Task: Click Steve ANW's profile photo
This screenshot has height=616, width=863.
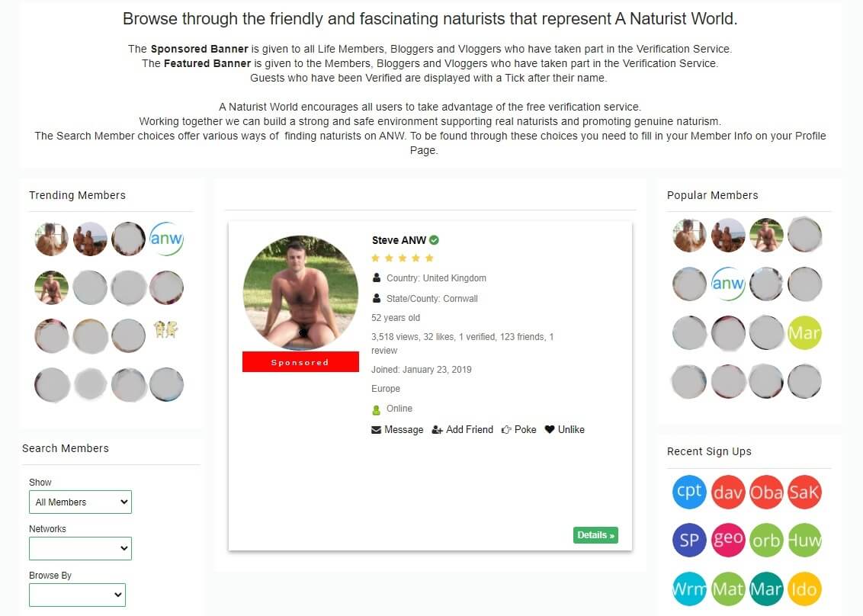Action: tap(300, 293)
